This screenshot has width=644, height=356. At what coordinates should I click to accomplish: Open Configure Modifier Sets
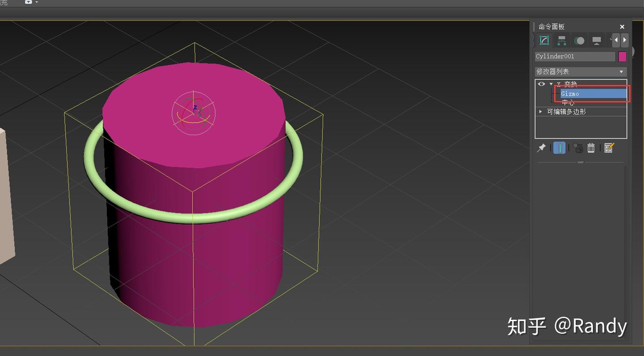point(609,148)
